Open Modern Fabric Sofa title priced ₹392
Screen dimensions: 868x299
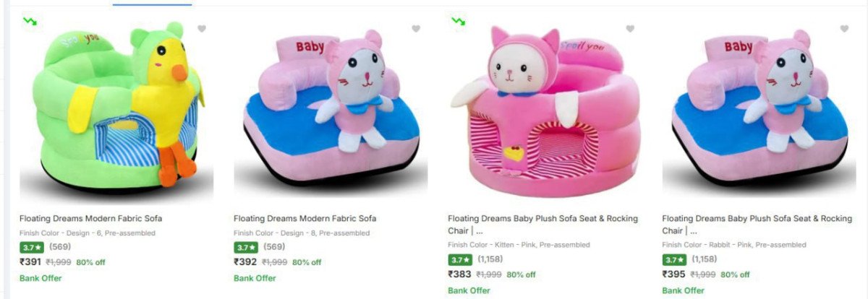point(305,218)
